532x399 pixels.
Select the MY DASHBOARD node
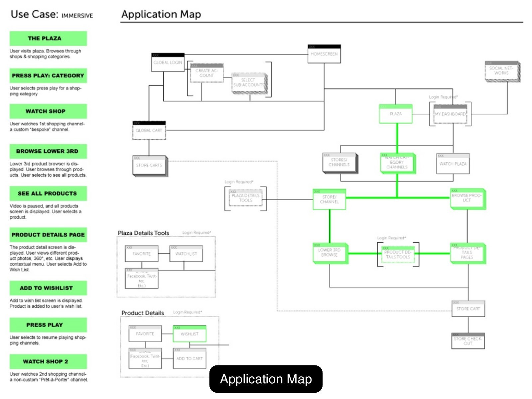pyautogui.click(x=451, y=114)
